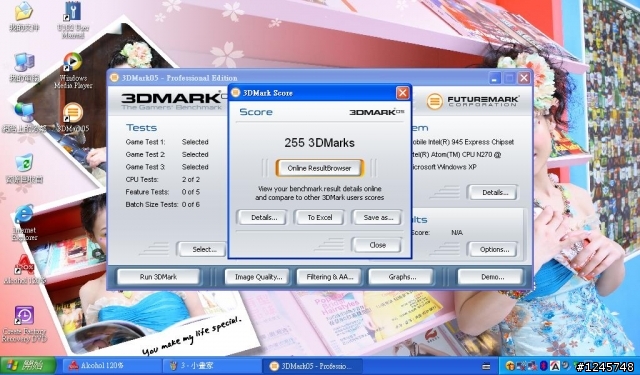Viewport: 640px width, 375px height.
Task: Click the 'Game Test 2:' row label
Action: tap(145, 155)
